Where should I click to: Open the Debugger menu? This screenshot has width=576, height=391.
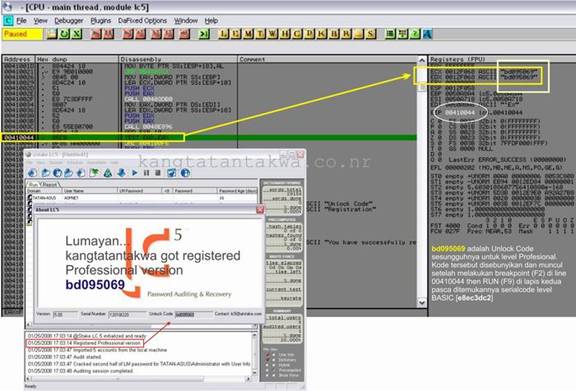69,21
